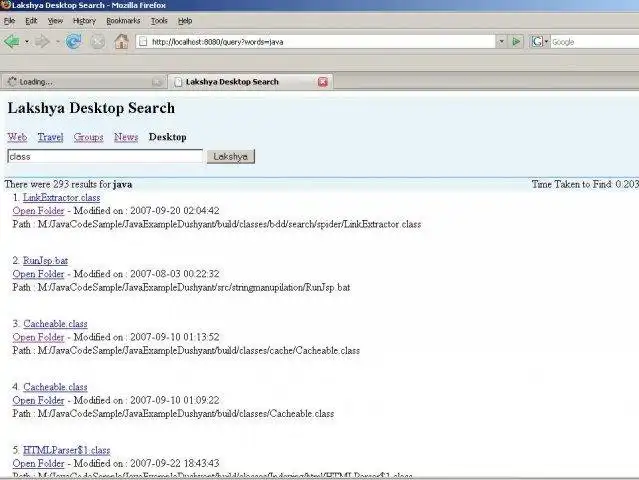Open the History menu
The width and height of the screenshot is (639, 480).
pyautogui.click(x=84, y=21)
